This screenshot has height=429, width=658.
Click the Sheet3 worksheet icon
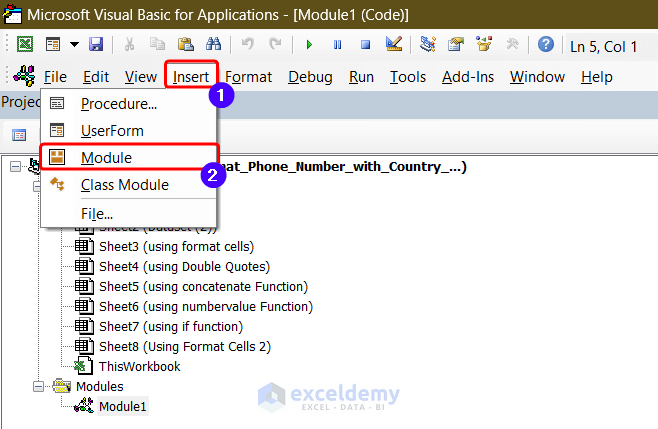pos(84,246)
